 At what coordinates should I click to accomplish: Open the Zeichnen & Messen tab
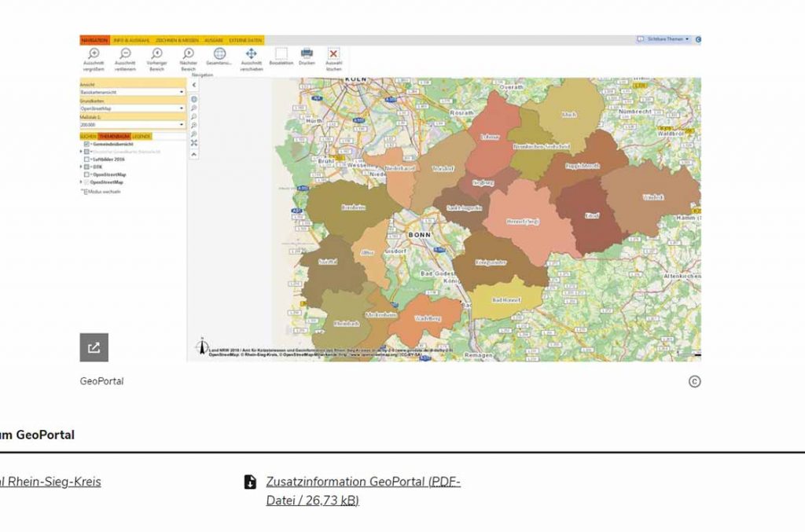(177, 40)
